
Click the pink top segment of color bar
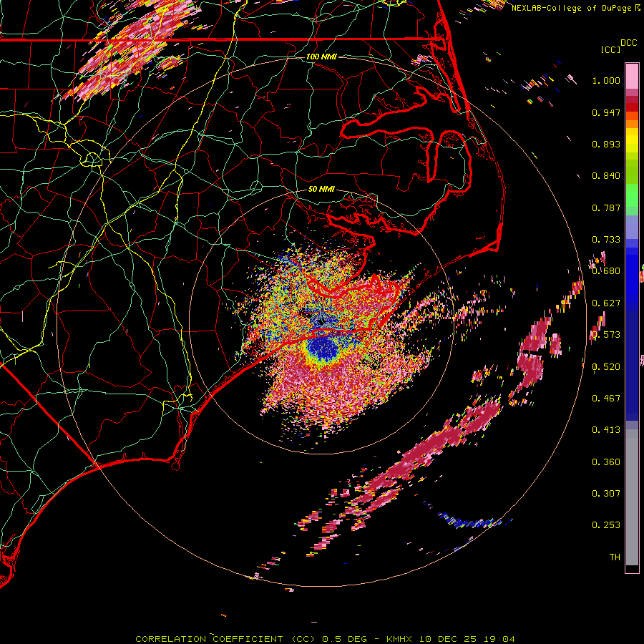tap(632, 76)
